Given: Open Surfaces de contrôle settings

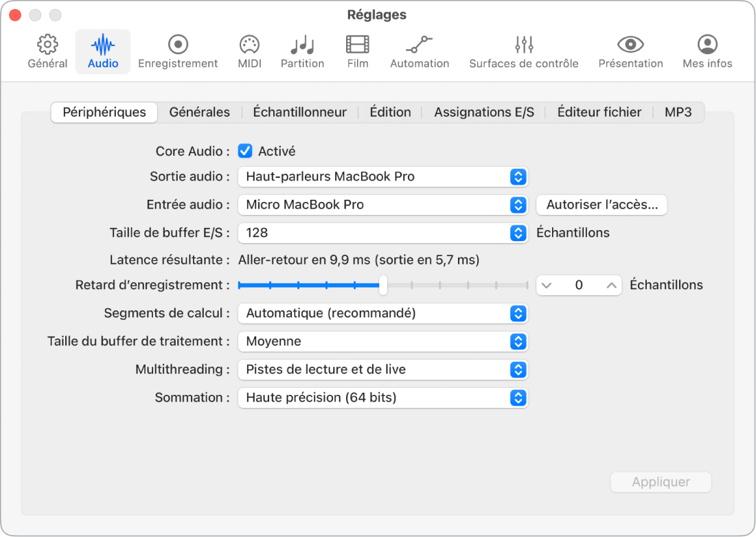Looking at the screenshot, I should pos(523,51).
